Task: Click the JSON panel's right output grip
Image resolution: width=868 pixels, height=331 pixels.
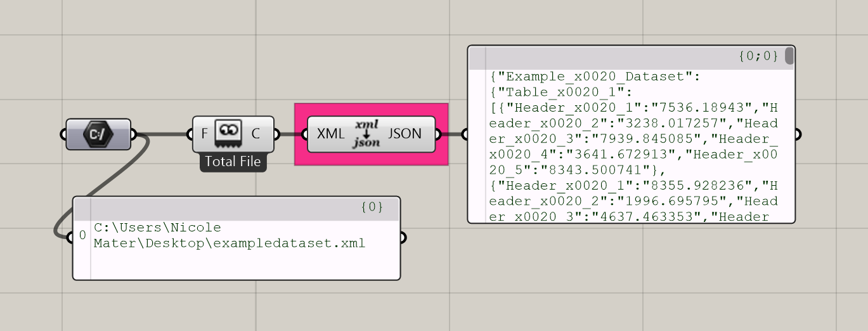Action: pos(797,134)
